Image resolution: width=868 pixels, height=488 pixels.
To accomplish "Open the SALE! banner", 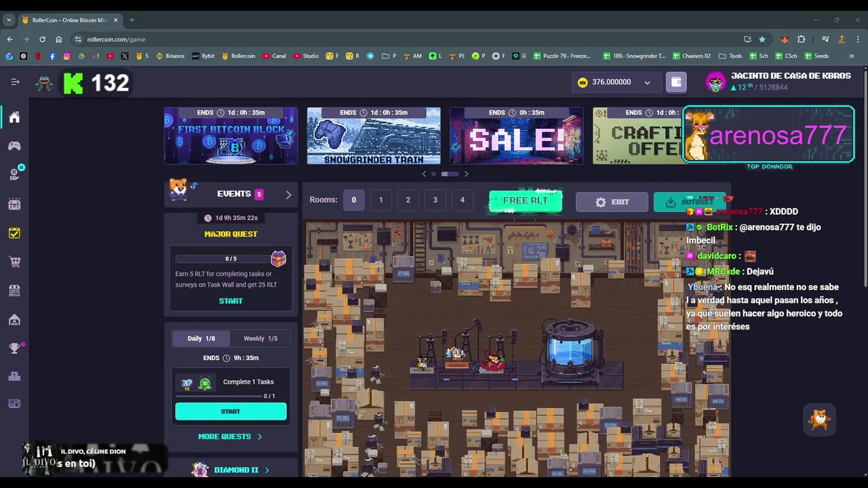I will pos(516,136).
